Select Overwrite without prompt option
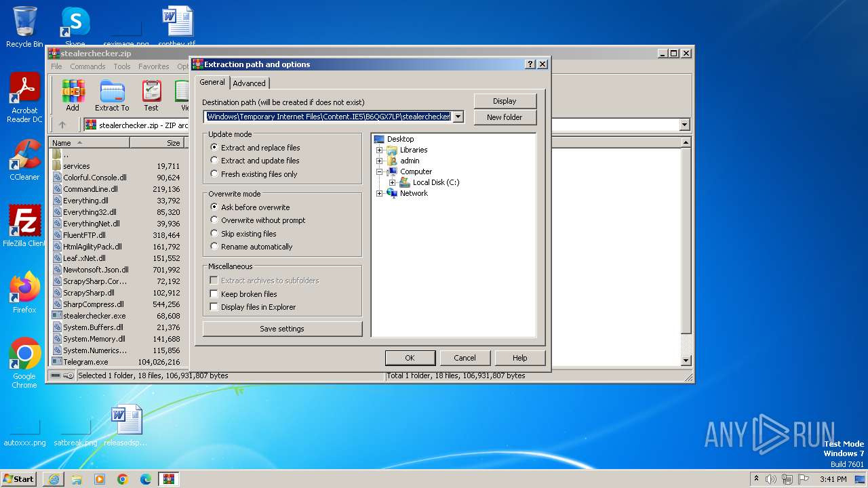The width and height of the screenshot is (868, 488). tap(214, 220)
